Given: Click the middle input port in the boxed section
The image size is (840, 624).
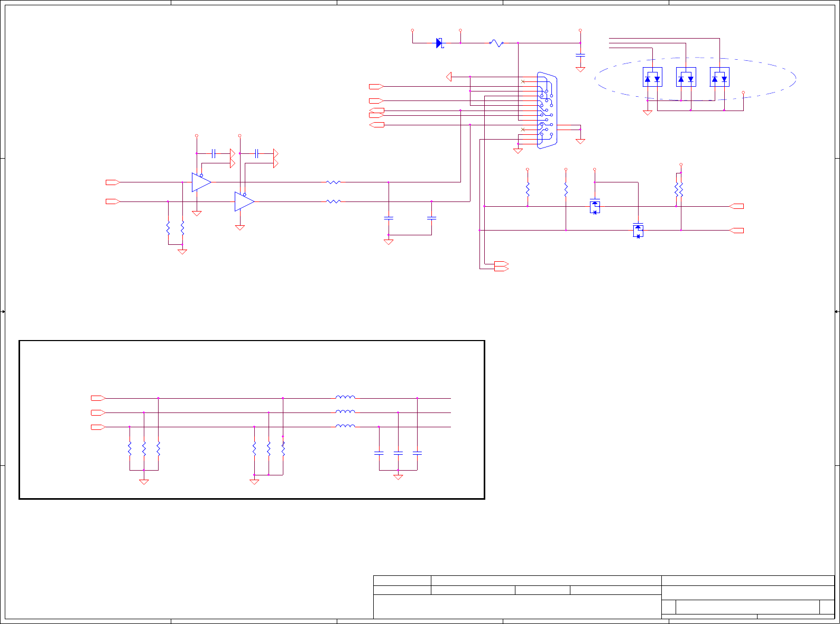Looking at the screenshot, I should pos(98,412).
